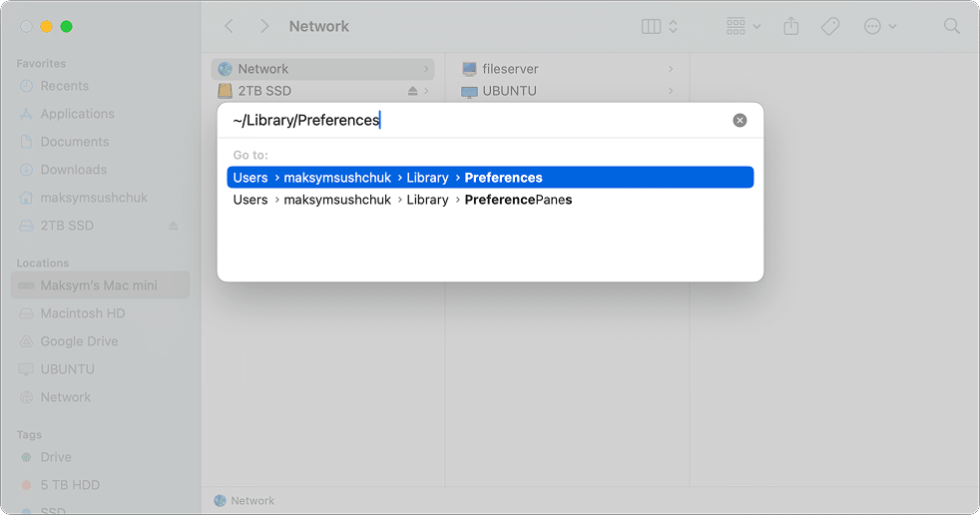The image size is (980, 515).
Task: Click the ~/Library/Preferences path input field
Action: pos(475,120)
